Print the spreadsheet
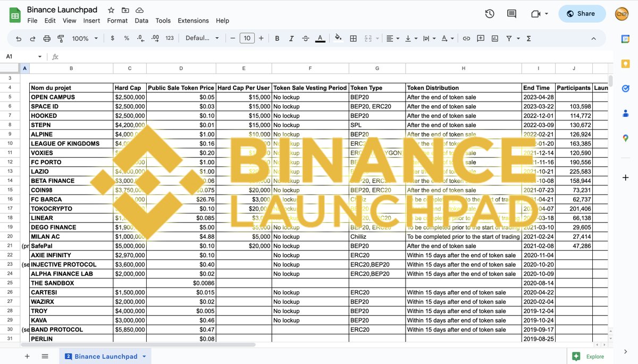 tap(47, 38)
